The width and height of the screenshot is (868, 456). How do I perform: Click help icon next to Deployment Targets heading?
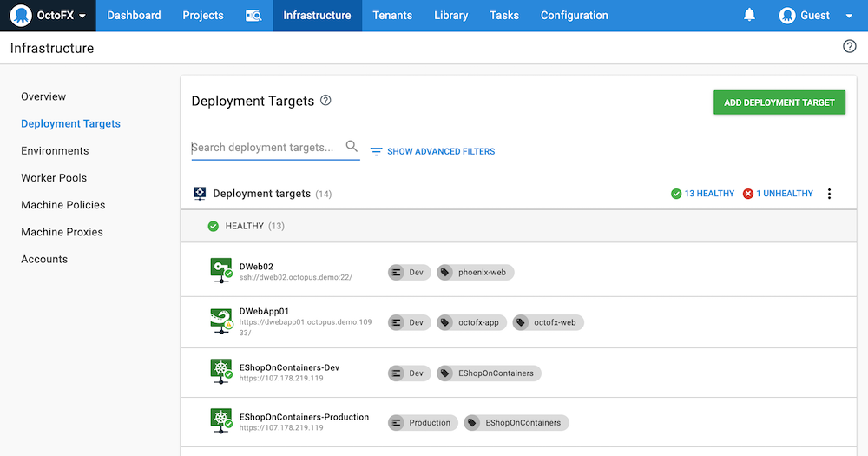325,101
